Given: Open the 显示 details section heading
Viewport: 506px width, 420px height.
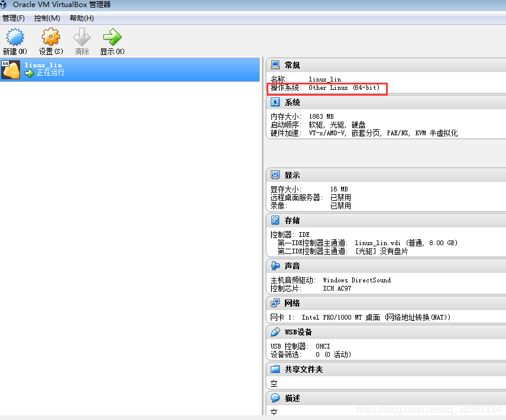Looking at the screenshot, I should click(x=292, y=175).
